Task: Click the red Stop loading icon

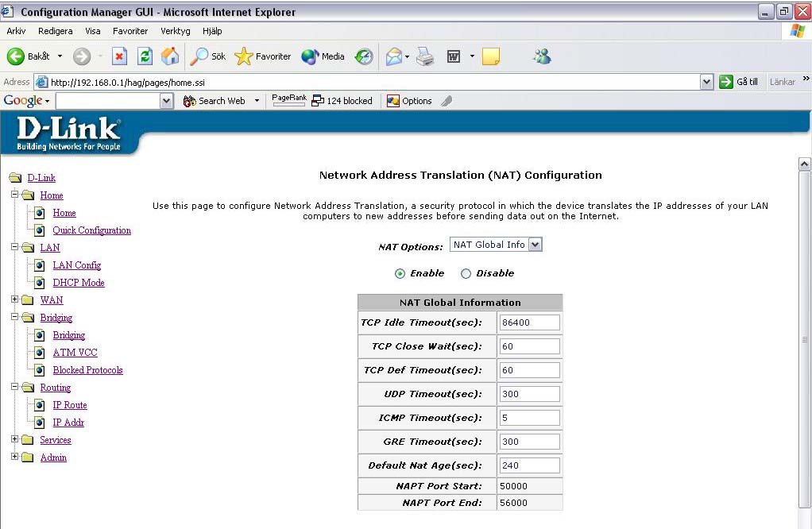Action: tap(120, 56)
